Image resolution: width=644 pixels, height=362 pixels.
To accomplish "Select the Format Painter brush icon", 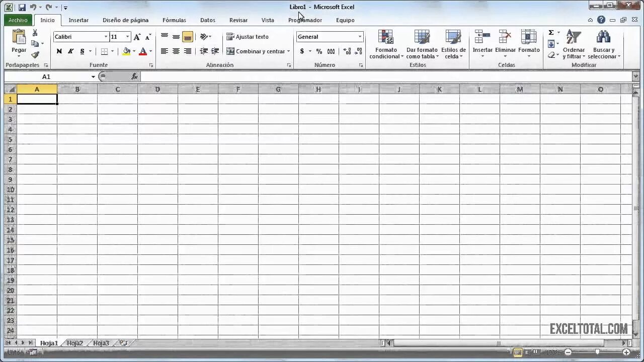I will tap(35, 55).
